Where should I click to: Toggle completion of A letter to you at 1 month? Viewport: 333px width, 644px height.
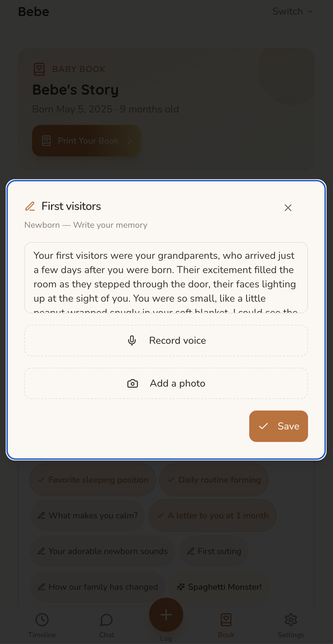coord(212,515)
